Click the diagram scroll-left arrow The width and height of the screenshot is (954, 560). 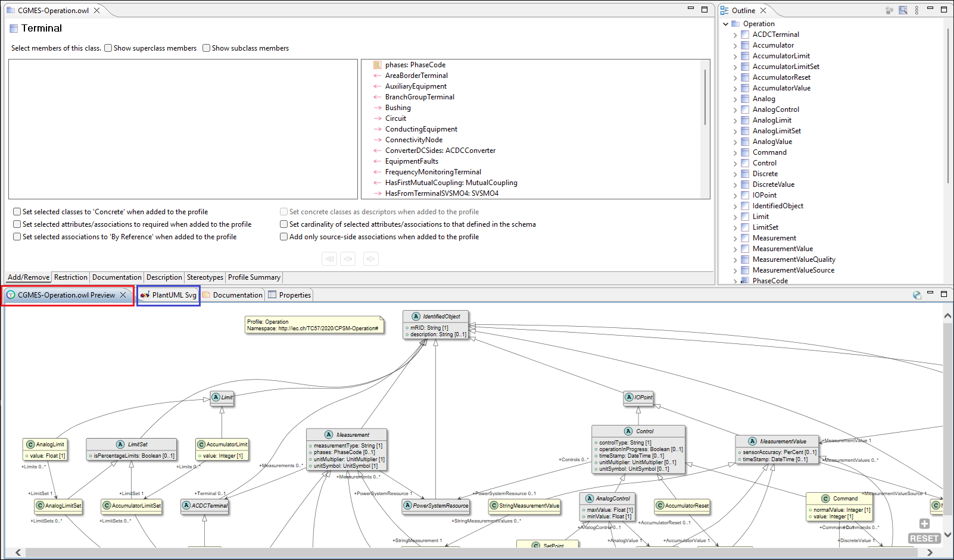(18, 552)
